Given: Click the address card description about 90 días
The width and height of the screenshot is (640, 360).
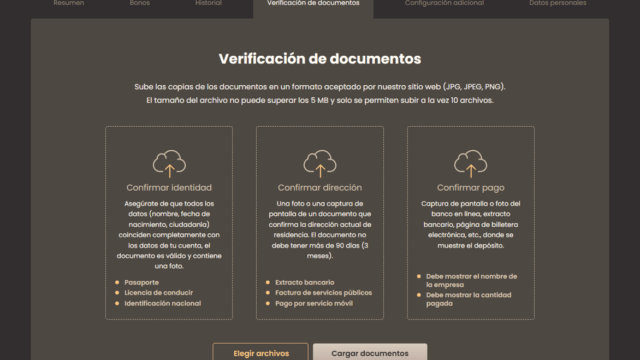Looking at the screenshot, I should 320,229.
